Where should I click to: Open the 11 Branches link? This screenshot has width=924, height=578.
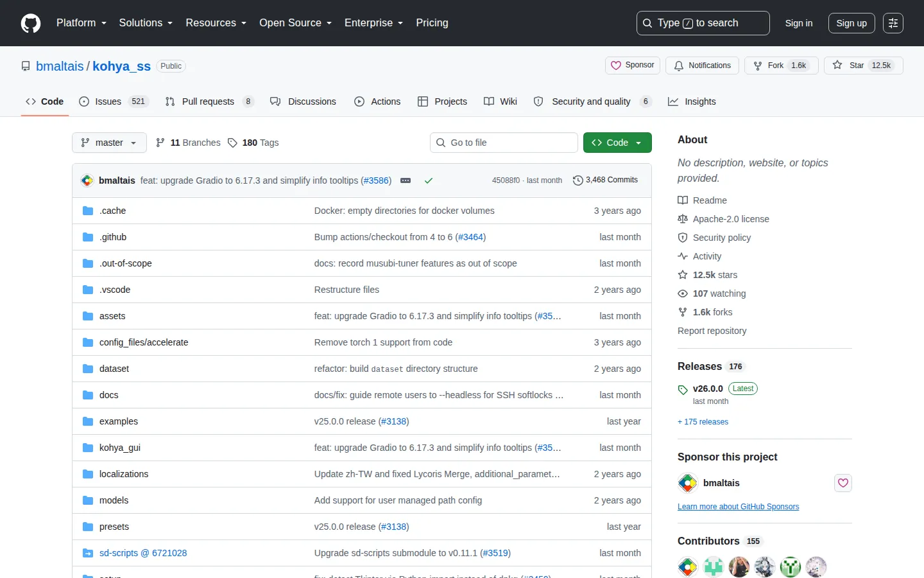click(x=188, y=143)
